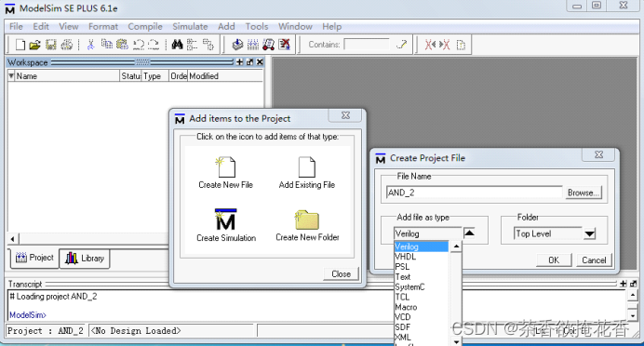The height and width of the screenshot is (346, 644).
Task: Click the Open folder toolbar icon
Action: [x=35, y=45]
